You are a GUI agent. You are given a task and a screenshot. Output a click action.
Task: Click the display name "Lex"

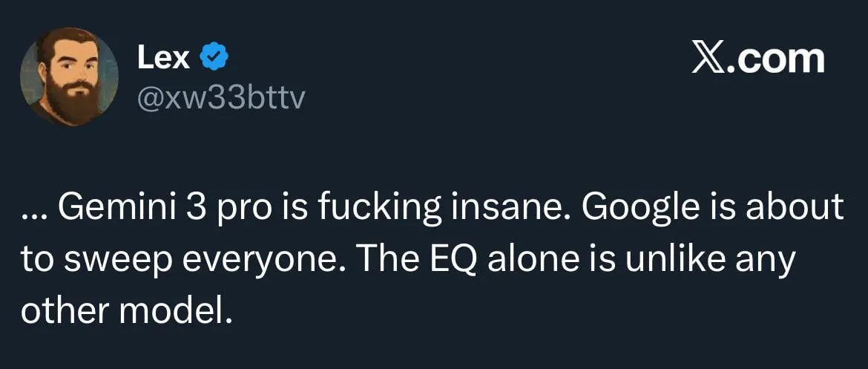tap(163, 57)
